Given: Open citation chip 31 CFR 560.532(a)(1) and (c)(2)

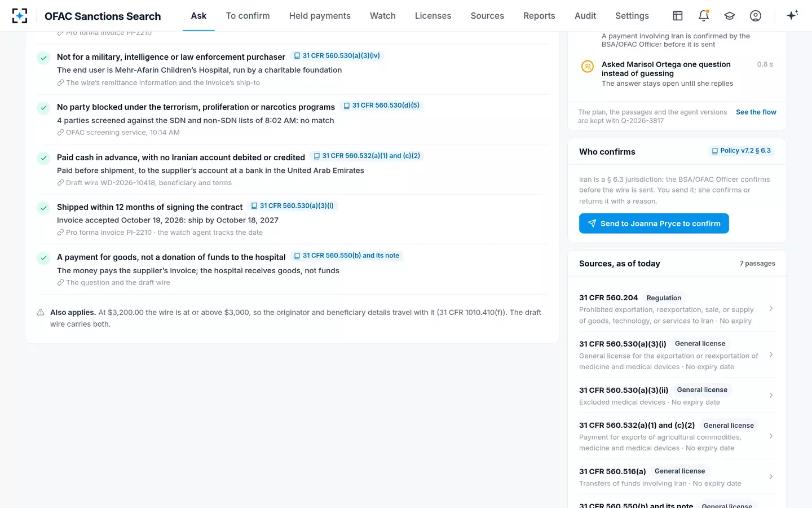Looking at the screenshot, I should [367, 156].
